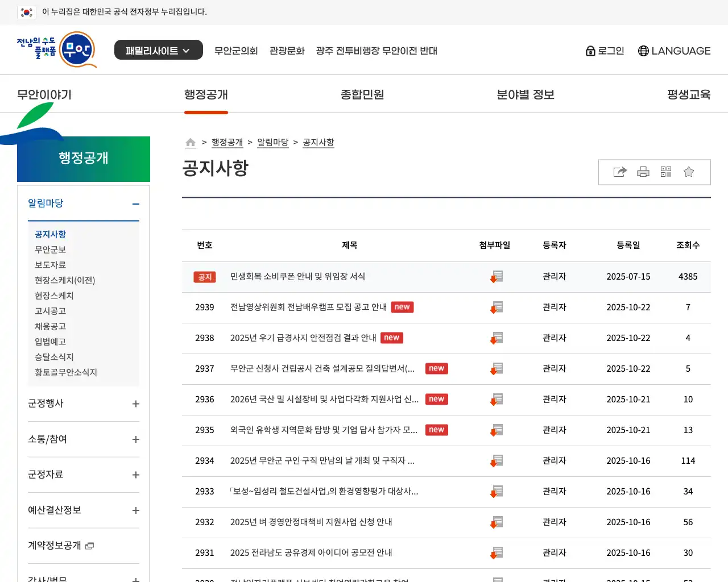Collapse the 알림마당 sidebar section
This screenshot has width=728, height=582.
(135, 204)
